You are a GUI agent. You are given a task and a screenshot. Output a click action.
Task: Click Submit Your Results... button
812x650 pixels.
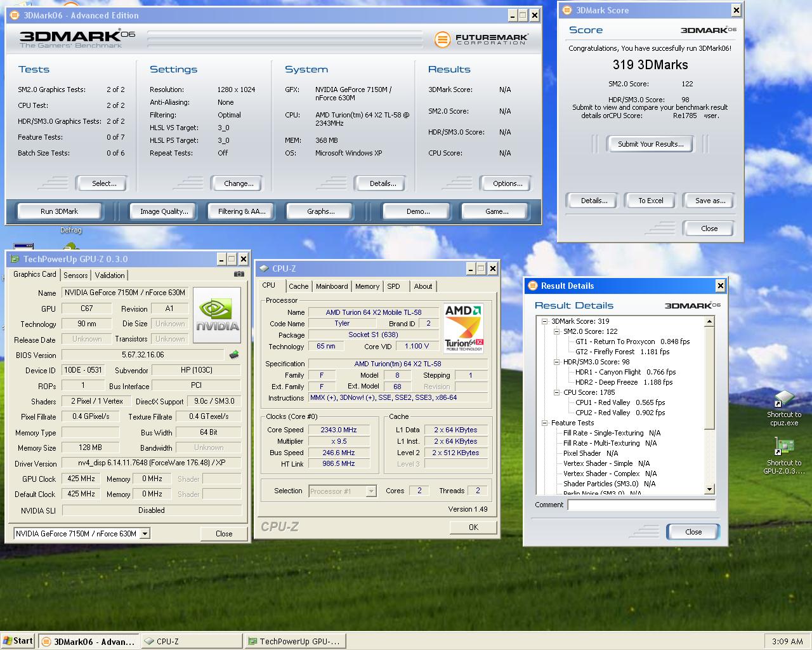651,144
